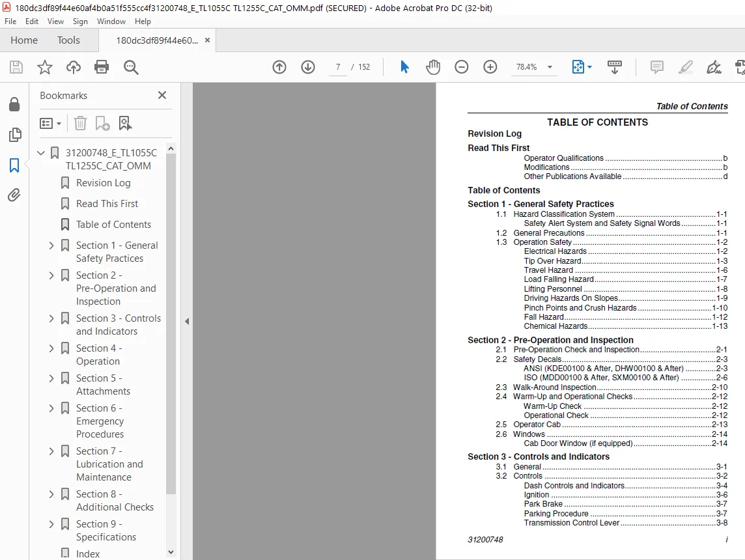This screenshot has width=745, height=560.
Task: Toggle the bookmarks panel sidebar icon
Action: pos(14,165)
